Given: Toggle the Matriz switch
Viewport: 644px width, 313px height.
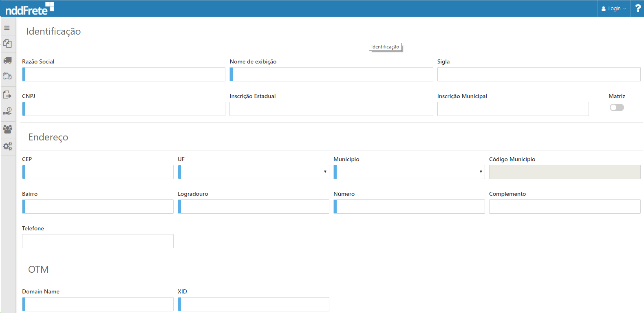Looking at the screenshot, I should pyautogui.click(x=616, y=107).
